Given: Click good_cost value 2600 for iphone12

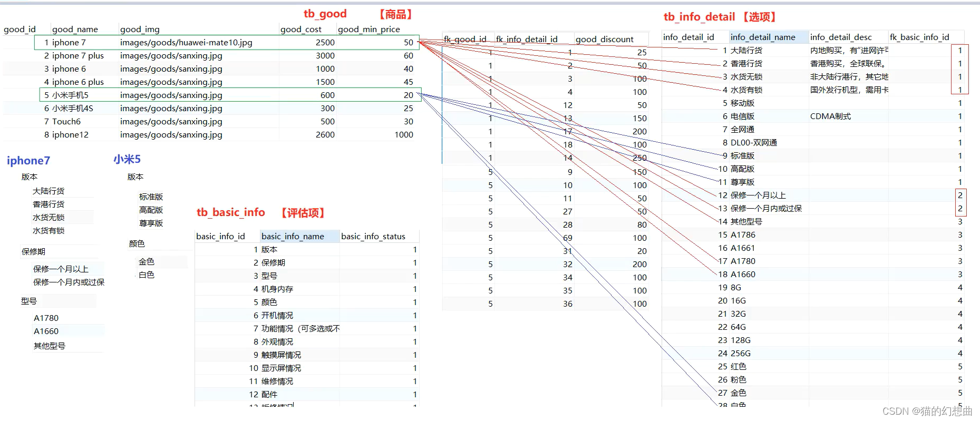Looking at the screenshot, I should (325, 135).
